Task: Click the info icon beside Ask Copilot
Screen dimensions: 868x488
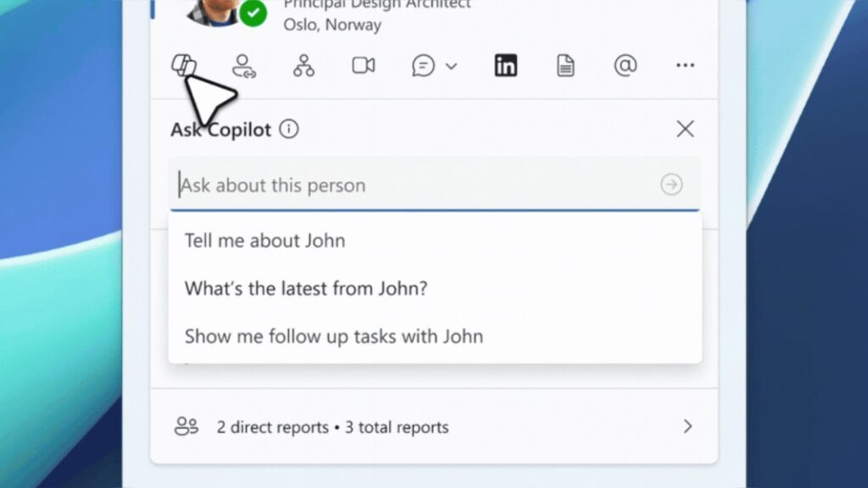Action: (289, 129)
